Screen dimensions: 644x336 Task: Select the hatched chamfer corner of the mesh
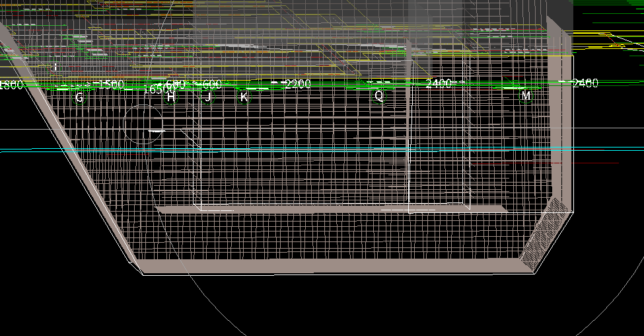pos(543,235)
